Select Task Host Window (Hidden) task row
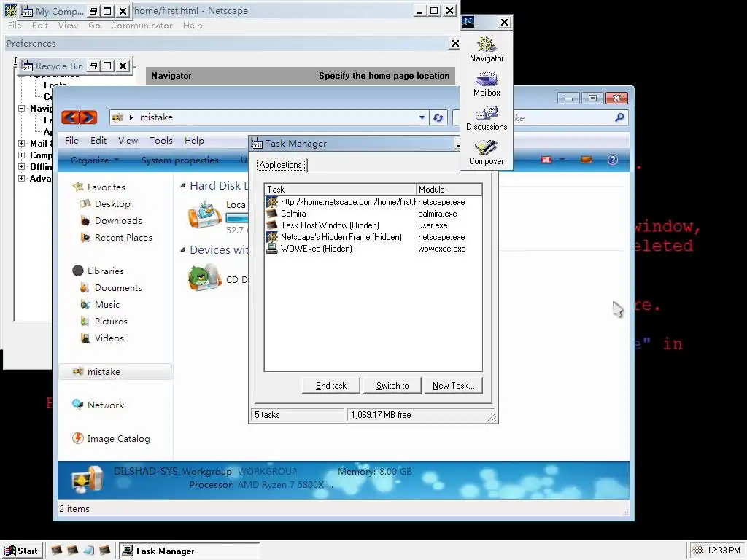The height and width of the screenshot is (560, 747). [x=373, y=225]
